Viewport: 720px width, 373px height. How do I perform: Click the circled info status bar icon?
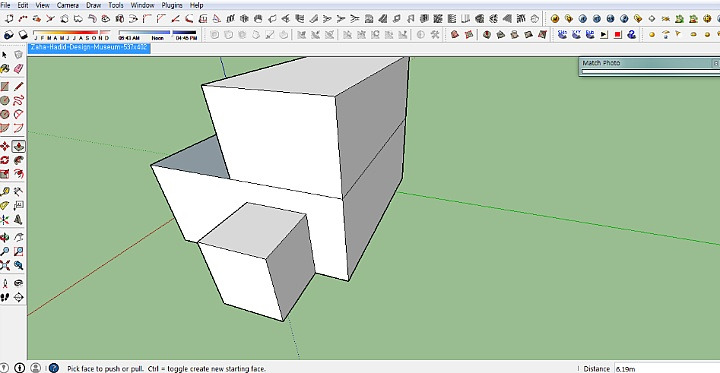[19, 368]
